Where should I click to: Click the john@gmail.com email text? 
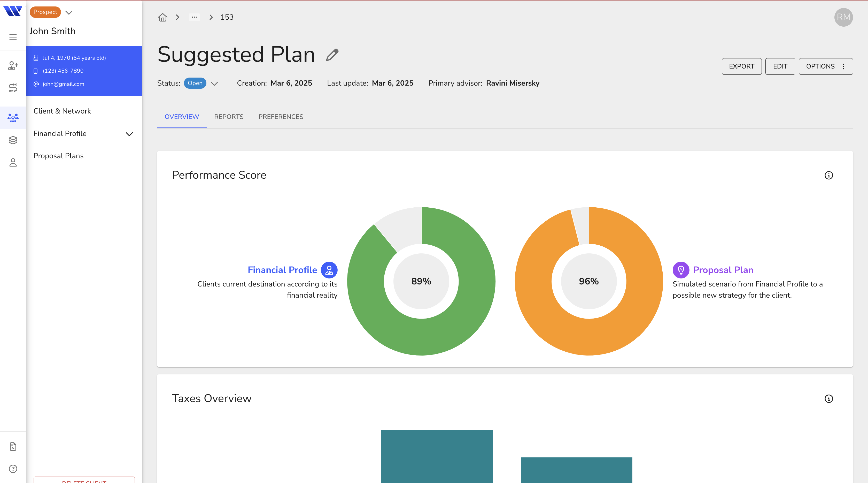coord(63,84)
